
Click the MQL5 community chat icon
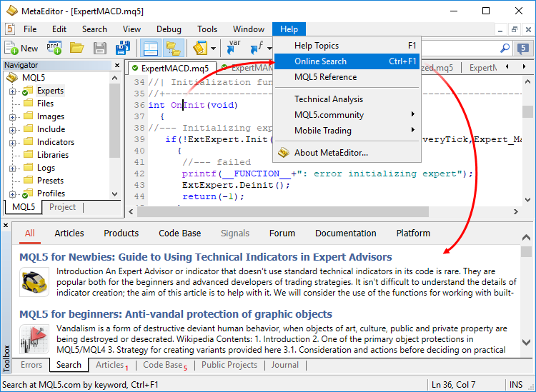522,48
